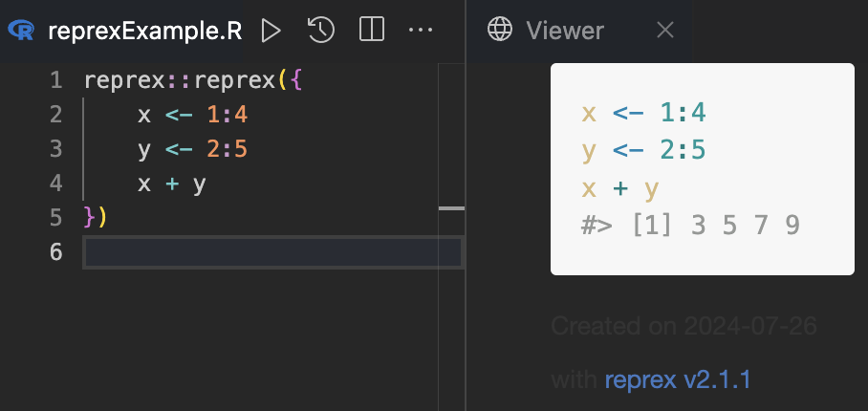Click the globe icon on the Viewer tab
Screen dimensions: 868x411
click(x=500, y=31)
